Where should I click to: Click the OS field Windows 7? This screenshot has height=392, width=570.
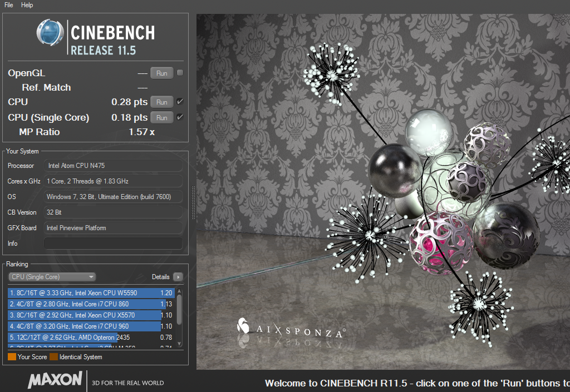[x=113, y=197]
